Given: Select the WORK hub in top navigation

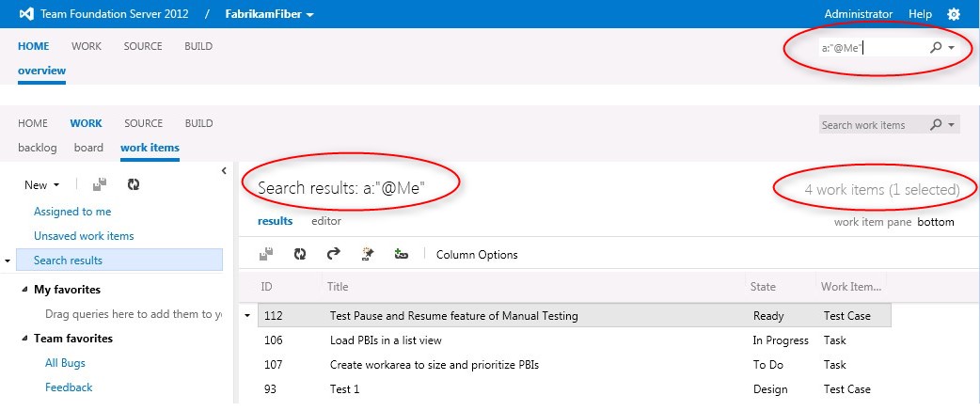Looking at the screenshot, I should 87,46.
